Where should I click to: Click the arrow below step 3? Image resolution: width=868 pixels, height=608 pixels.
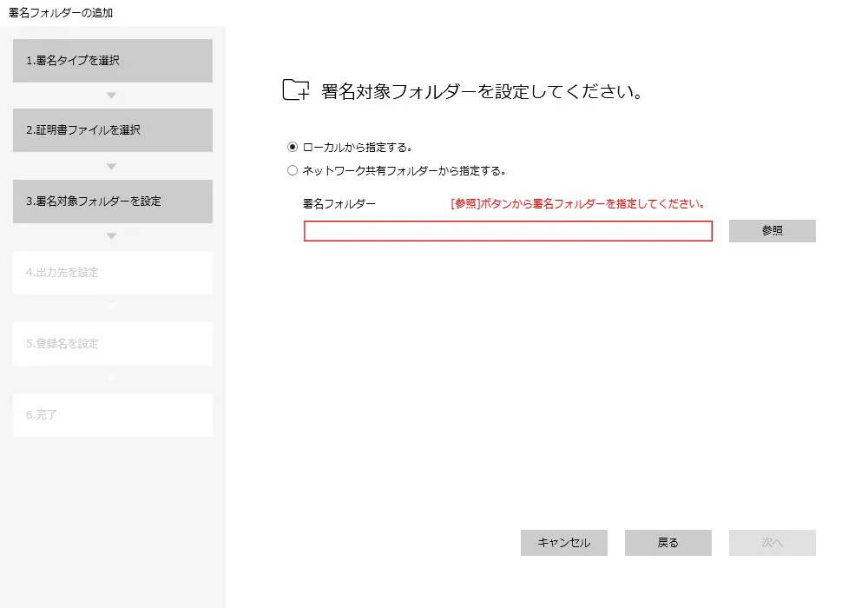111,236
